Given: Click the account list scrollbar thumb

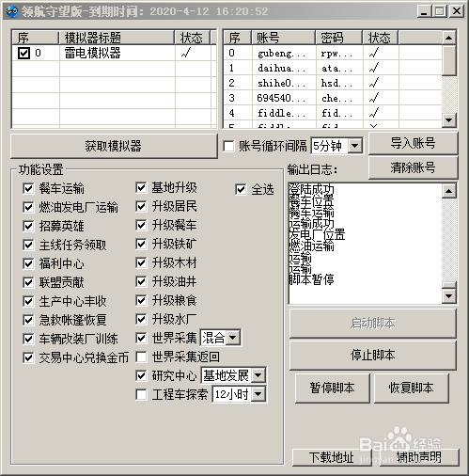Looking at the screenshot, I should pyautogui.click(x=449, y=61).
